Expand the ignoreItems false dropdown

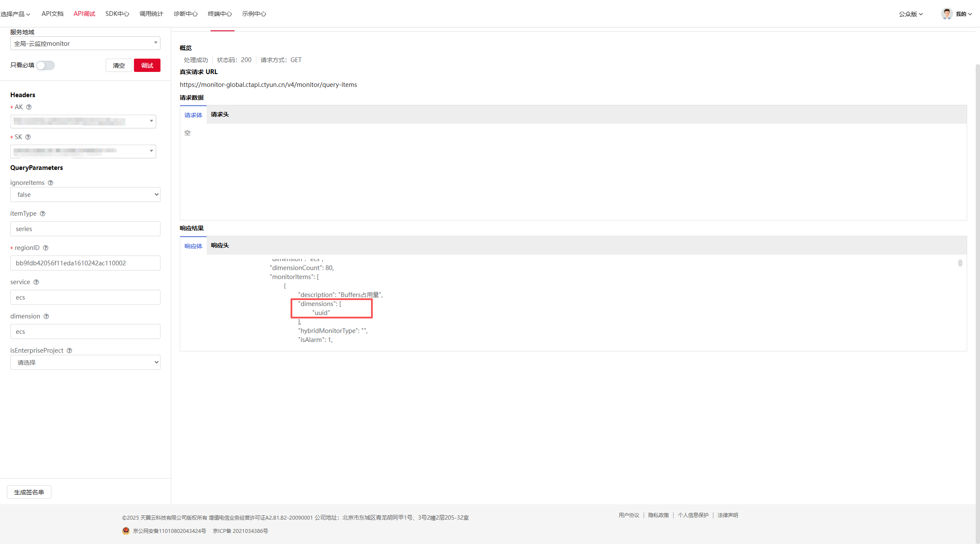85,195
